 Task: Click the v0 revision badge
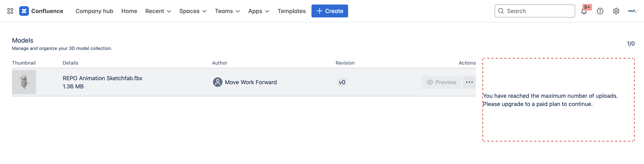[342, 82]
